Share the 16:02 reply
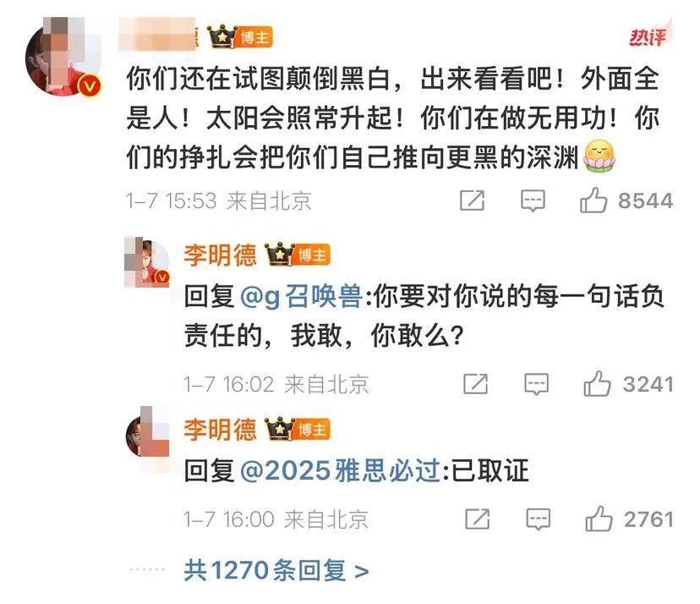This screenshot has width=700, height=604. click(x=475, y=384)
